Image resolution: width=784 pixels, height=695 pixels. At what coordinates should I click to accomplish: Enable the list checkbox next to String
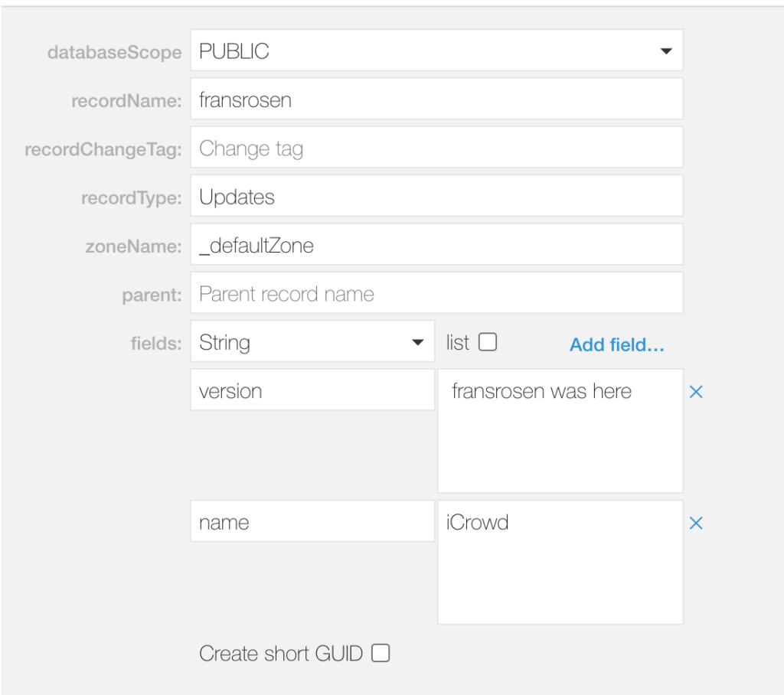pos(488,342)
